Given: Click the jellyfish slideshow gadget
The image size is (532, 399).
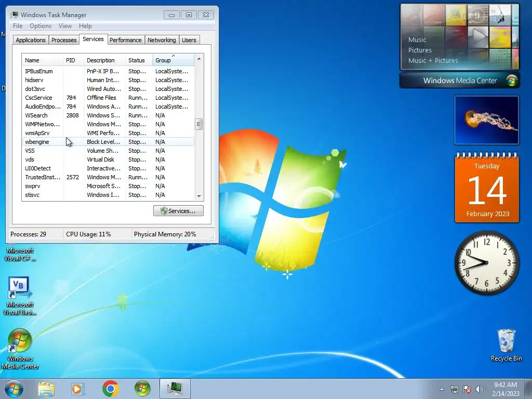Looking at the screenshot, I should 486,120.
